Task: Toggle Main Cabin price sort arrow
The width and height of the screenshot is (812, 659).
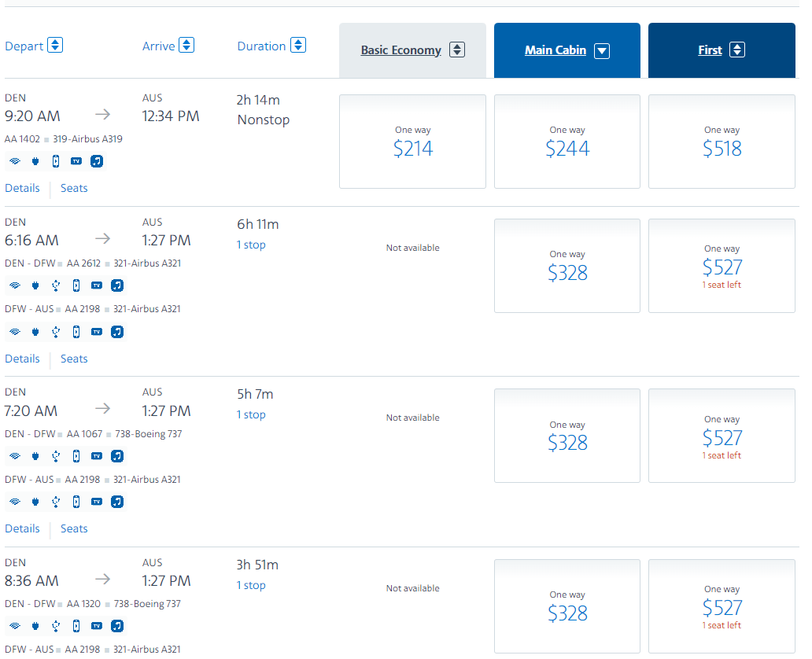Action: (602, 51)
